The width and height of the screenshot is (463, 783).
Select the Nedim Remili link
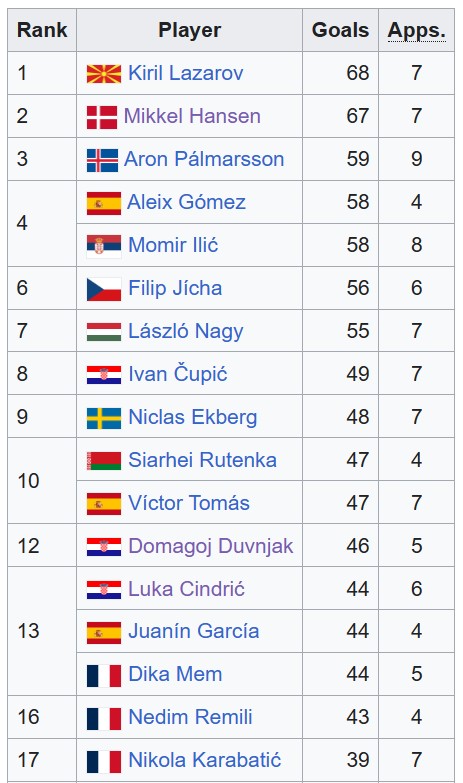click(190, 717)
